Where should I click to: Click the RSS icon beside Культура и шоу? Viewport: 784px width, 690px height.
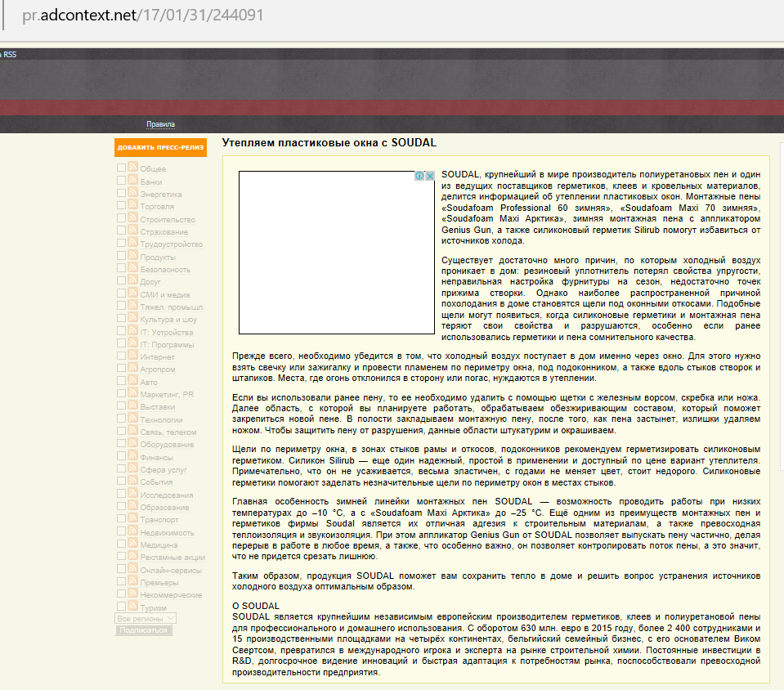(x=132, y=317)
